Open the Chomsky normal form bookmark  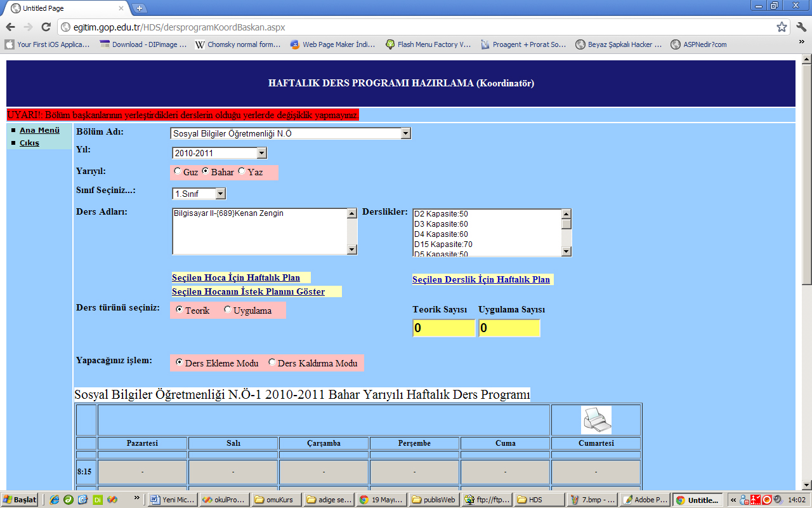[238, 44]
